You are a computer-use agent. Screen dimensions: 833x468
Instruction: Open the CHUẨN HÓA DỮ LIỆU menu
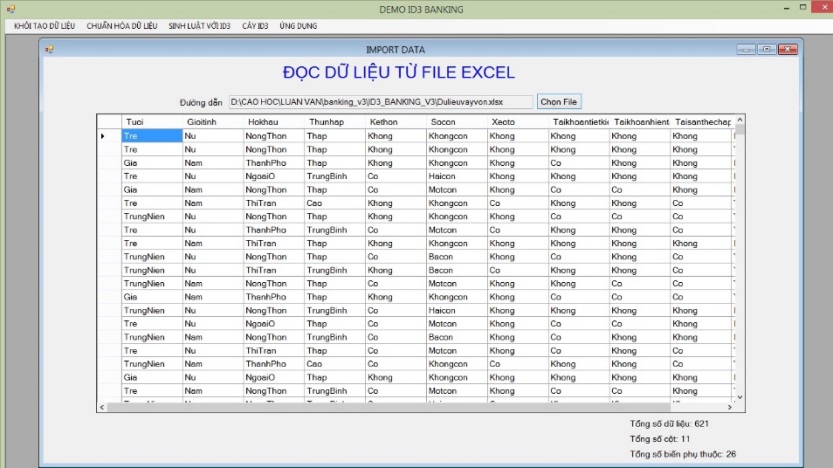pos(122,26)
